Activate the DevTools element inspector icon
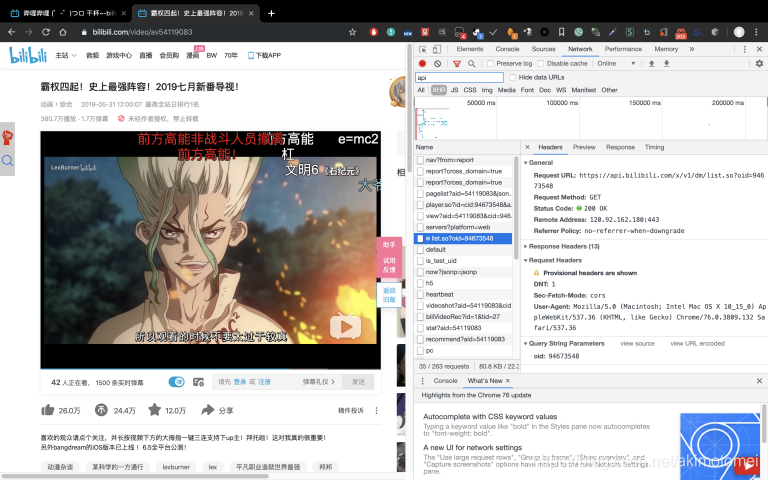Screen dimensions: 768x480 pos(423,49)
